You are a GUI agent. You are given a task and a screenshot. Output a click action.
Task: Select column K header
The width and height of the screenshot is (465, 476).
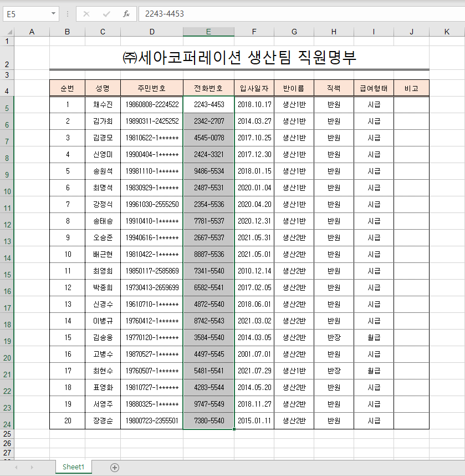(447, 32)
